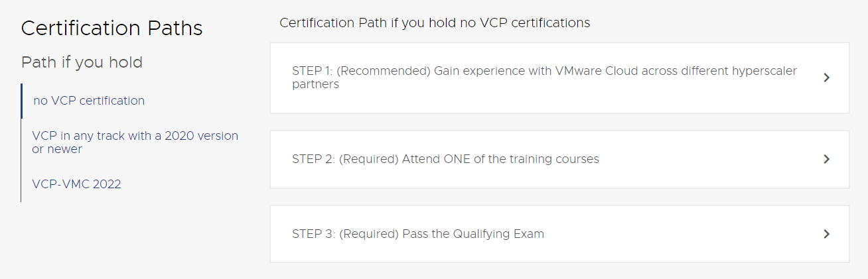The height and width of the screenshot is (279, 868).
Task: Click the blue active indicator bar beside no VCP certification
Action: point(22,101)
